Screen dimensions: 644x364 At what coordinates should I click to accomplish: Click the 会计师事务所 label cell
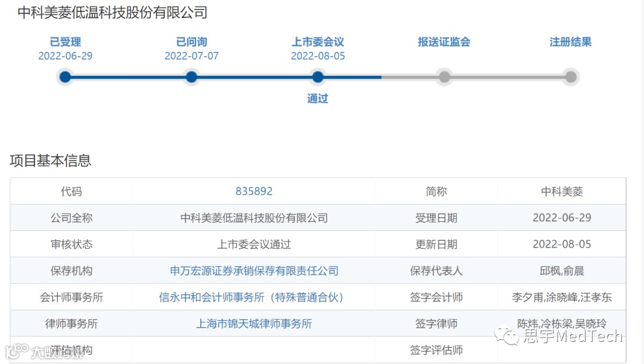coord(72,297)
